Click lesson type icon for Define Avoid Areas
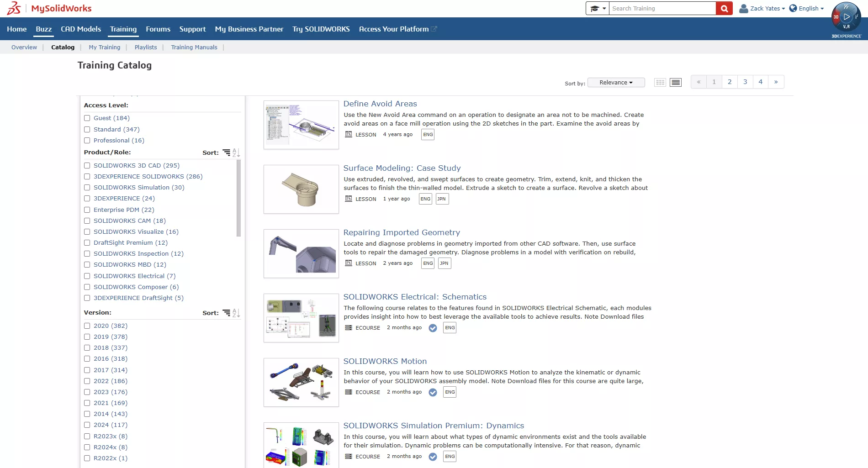Viewport: 868px width, 468px height. click(349, 134)
